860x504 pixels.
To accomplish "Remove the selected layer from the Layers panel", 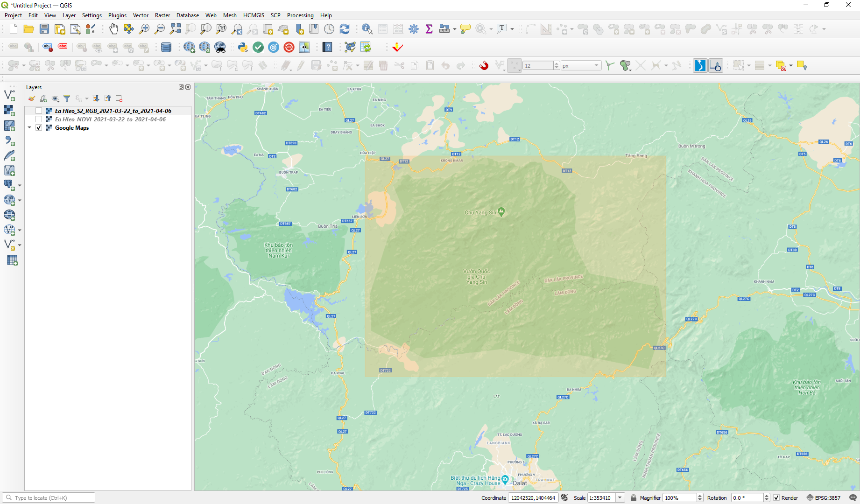I will (x=119, y=98).
